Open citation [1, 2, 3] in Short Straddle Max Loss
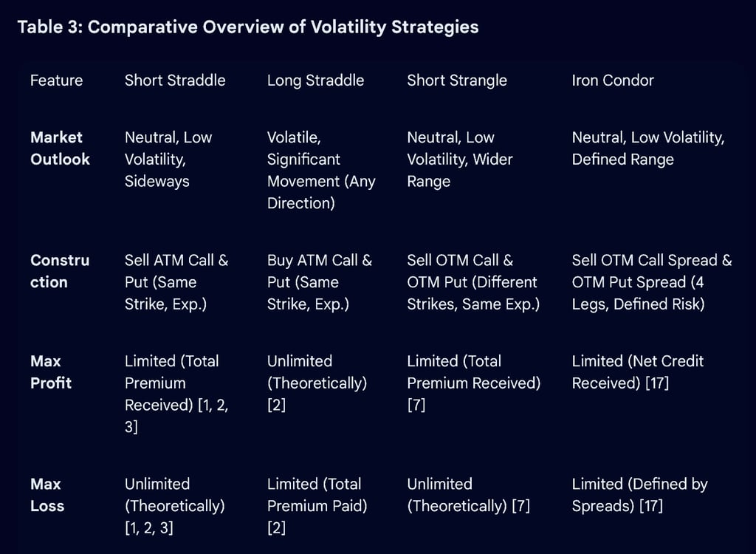This screenshot has width=756, height=554. [x=149, y=528]
